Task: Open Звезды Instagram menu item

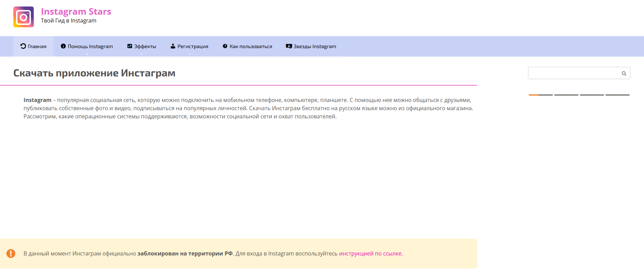Action: 311,46
